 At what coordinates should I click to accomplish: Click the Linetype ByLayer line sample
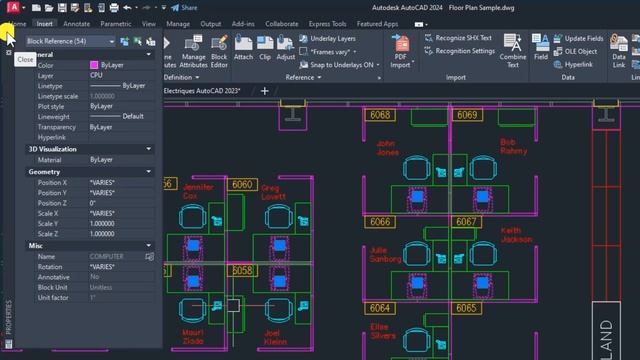[105, 86]
